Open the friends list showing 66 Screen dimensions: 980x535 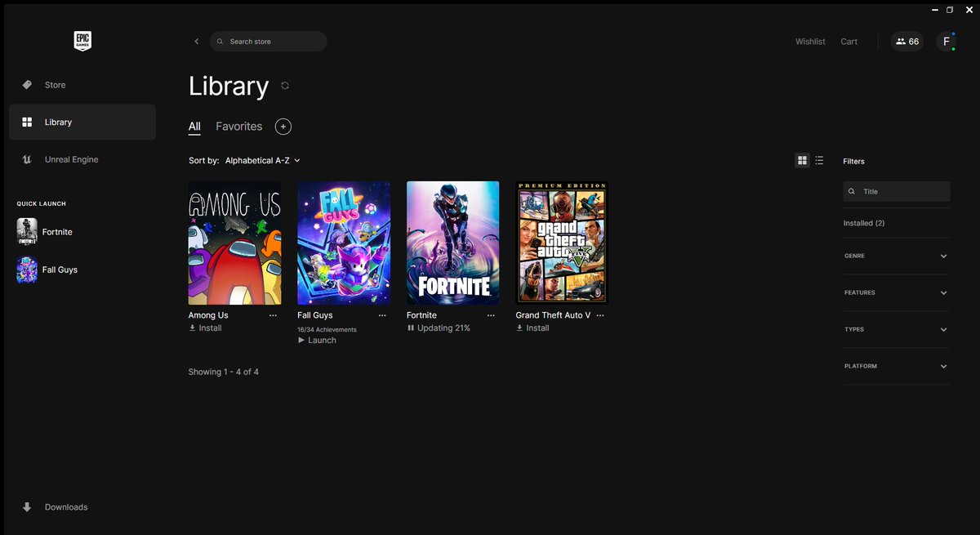(x=907, y=42)
